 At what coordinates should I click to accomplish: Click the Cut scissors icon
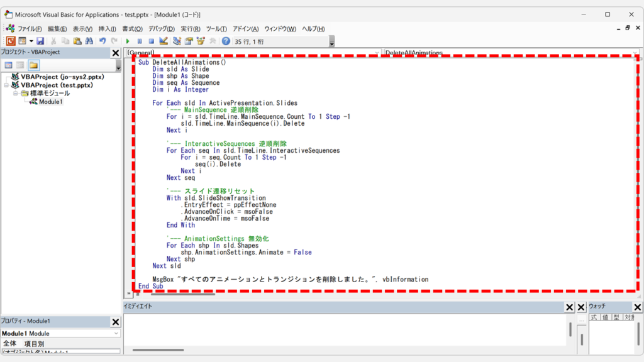point(53,41)
